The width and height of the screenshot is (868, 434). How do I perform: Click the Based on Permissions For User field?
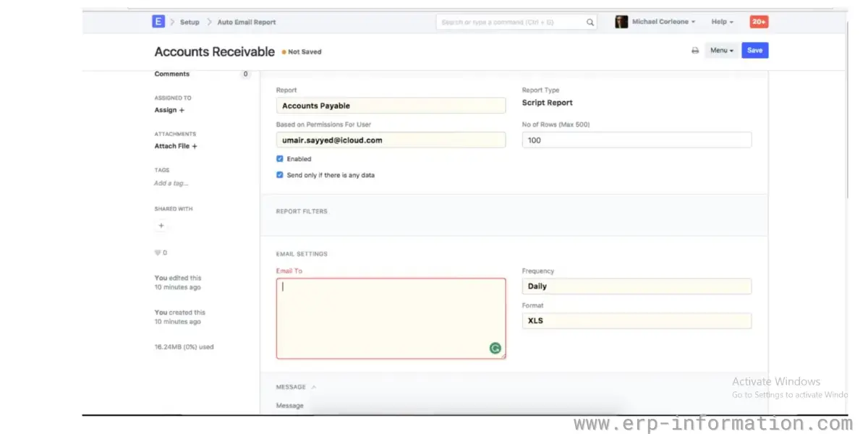[391, 140]
